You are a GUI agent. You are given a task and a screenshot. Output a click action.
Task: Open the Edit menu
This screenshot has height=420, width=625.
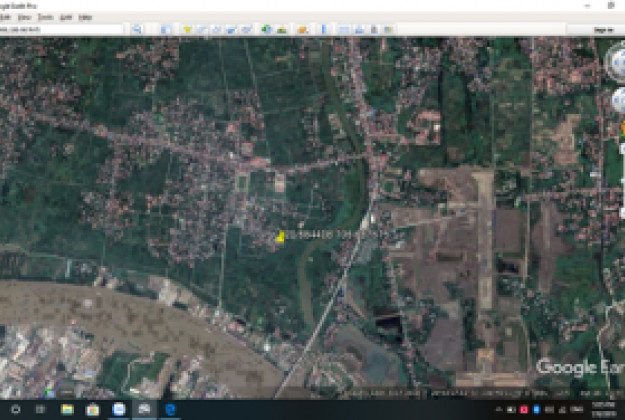(6, 17)
